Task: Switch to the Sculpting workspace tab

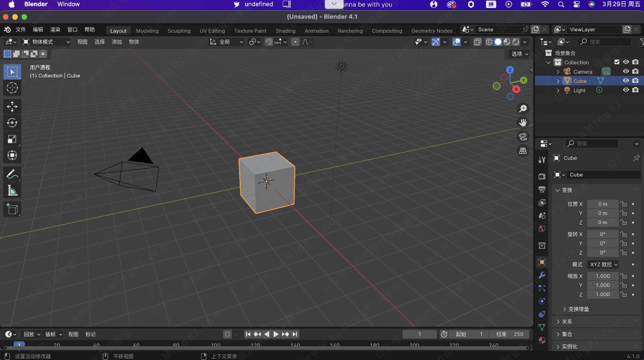Action: (x=179, y=31)
